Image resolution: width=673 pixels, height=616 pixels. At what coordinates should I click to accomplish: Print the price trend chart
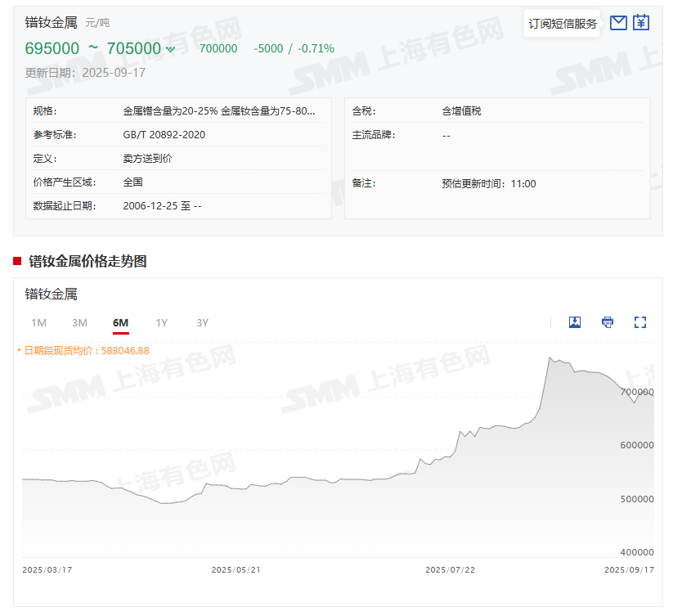click(x=608, y=322)
